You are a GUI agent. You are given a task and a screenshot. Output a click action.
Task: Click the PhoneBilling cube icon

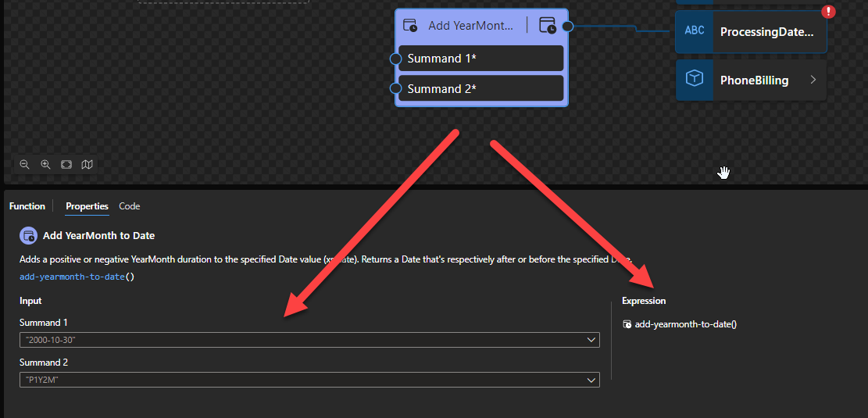coord(695,80)
